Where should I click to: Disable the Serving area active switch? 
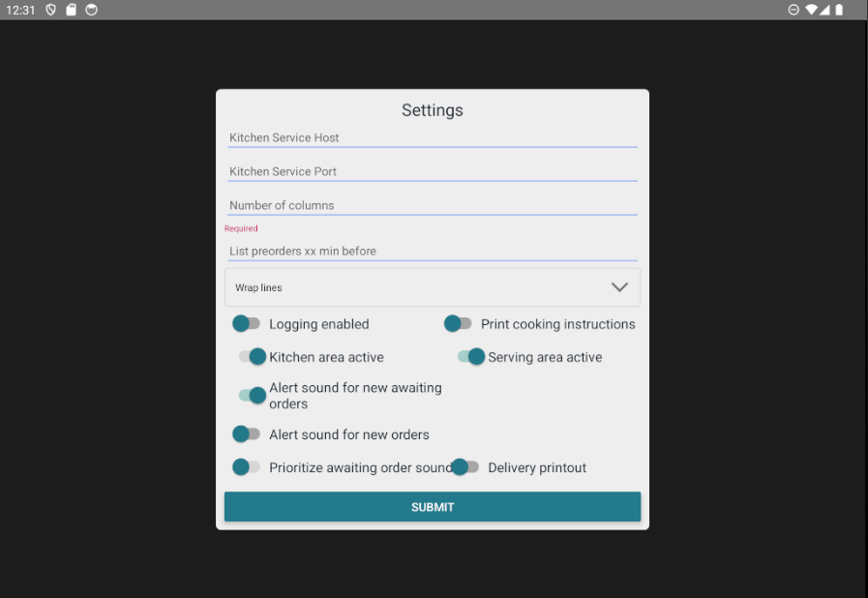click(x=471, y=357)
